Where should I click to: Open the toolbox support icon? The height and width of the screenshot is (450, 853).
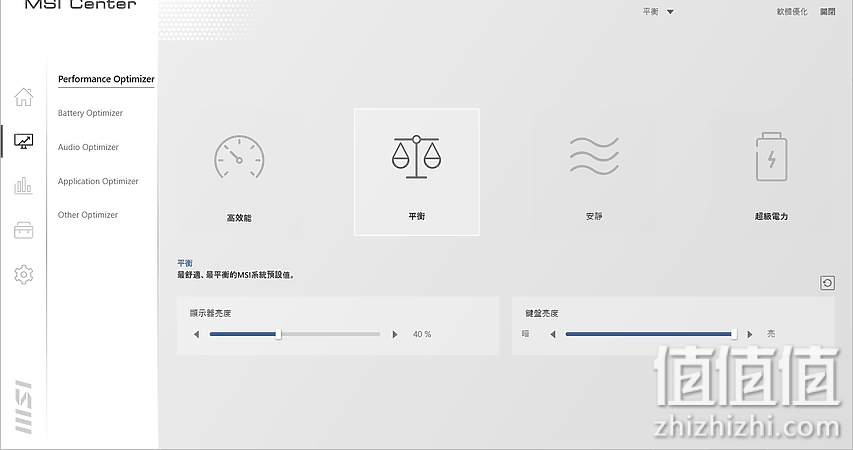[x=23, y=230]
